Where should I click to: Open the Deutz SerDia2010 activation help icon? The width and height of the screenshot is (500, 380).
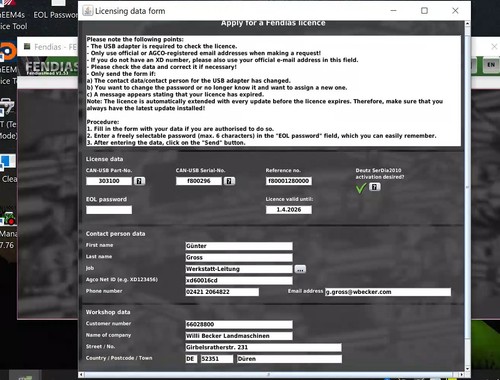pyautogui.click(x=375, y=187)
